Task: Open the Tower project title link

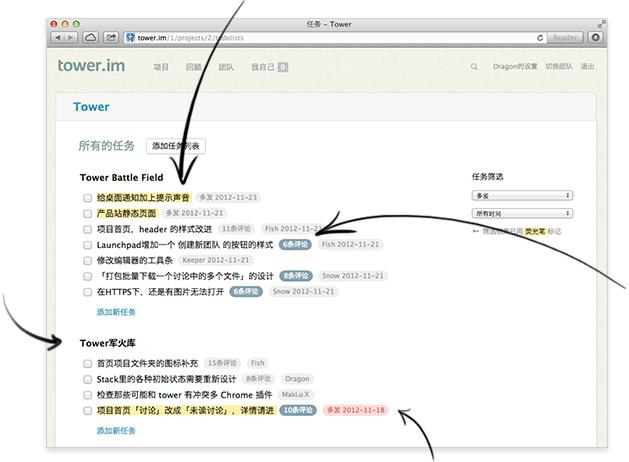Action: coord(91,107)
